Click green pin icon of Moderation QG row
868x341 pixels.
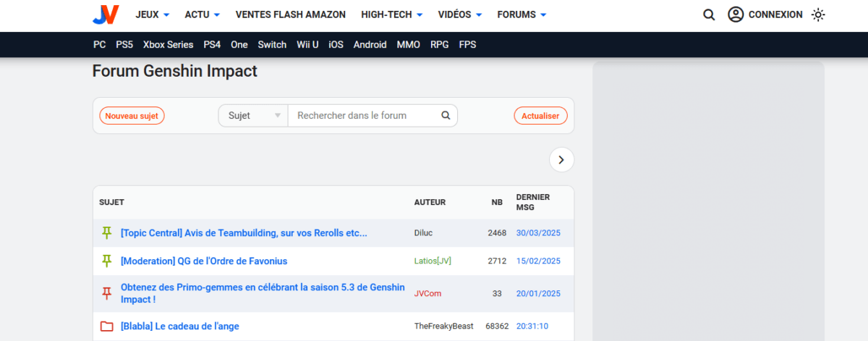point(107,261)
